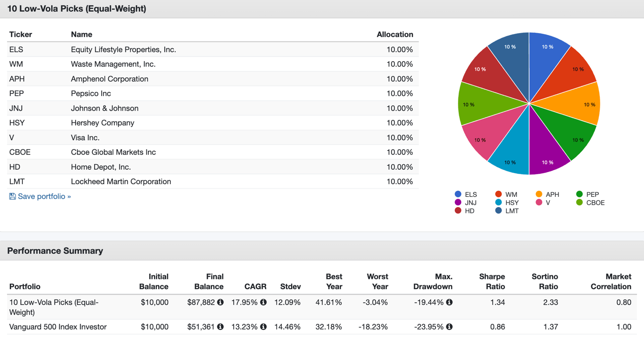The image size is (644, 341).
Task: Click info icon beside -23.95% drawdown
Action: 449,327
